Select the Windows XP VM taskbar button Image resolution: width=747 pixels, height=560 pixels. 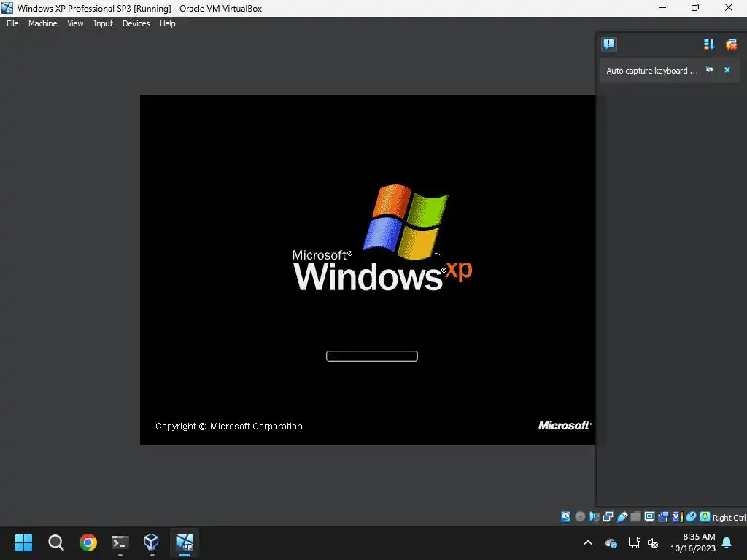point(185,542)
